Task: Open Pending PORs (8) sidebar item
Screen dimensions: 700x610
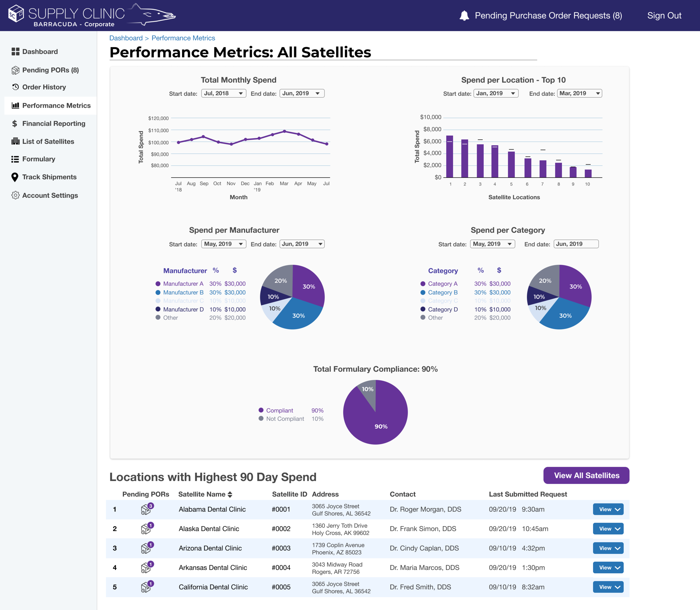Action: [45, 70]
